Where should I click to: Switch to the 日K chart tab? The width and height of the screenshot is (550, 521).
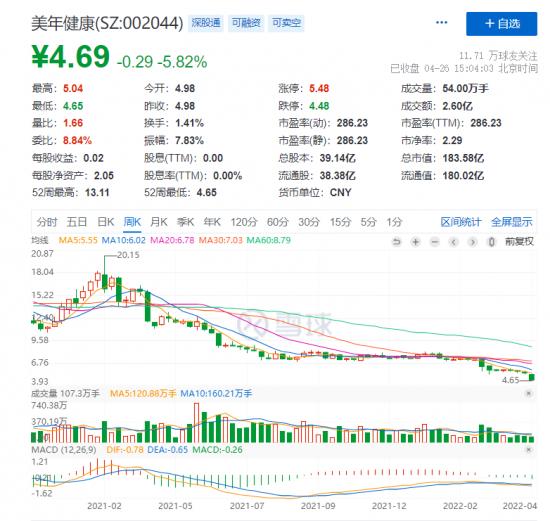click(x=106, y=222)
